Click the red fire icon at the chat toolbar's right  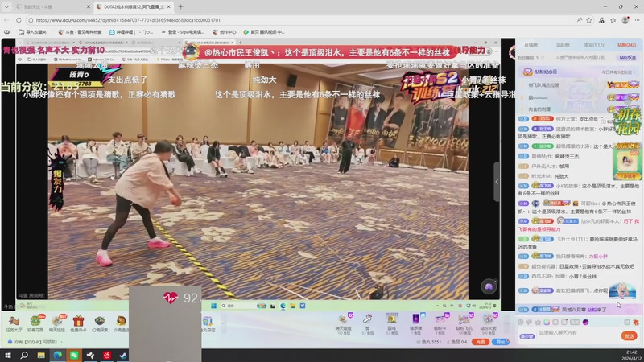[x=636, y=323]
